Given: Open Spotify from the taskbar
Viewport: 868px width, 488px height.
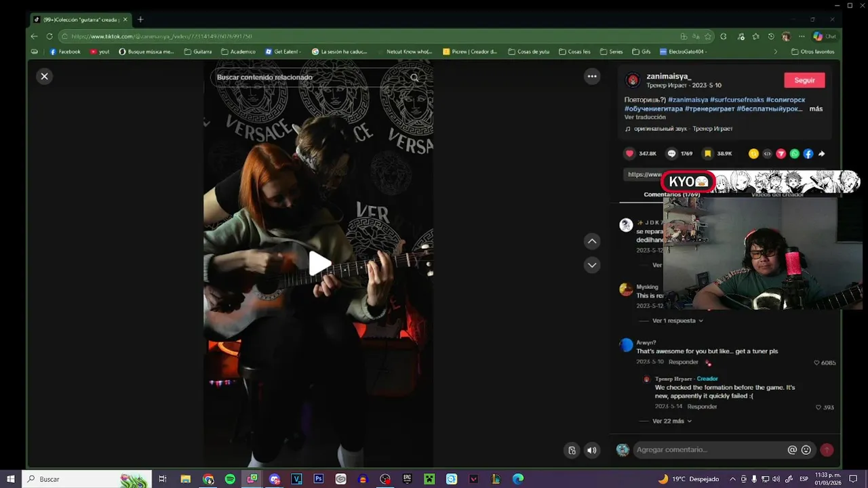Looking at the screenshot, I should coord(230,479).
